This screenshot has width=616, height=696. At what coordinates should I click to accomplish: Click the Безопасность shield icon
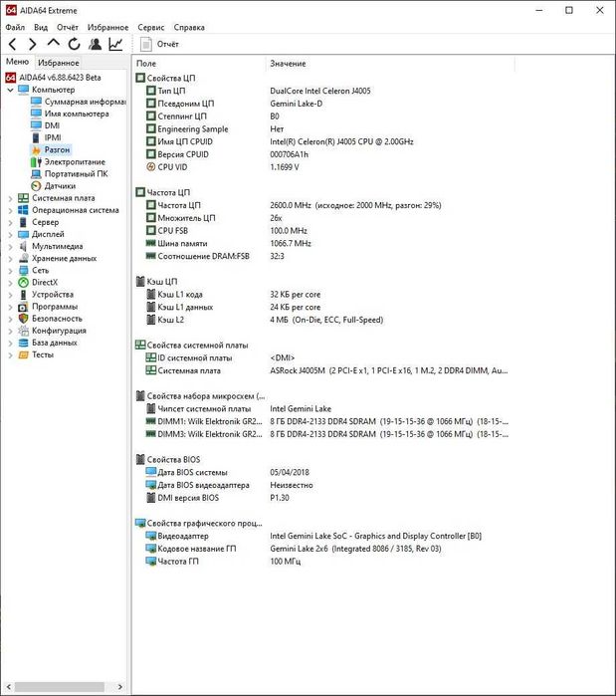click(x=23, y=319)
